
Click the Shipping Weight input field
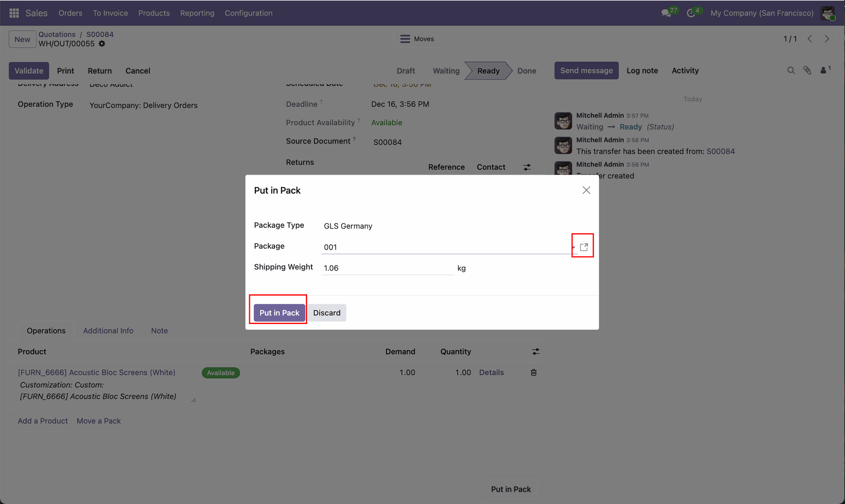(387, 268)
